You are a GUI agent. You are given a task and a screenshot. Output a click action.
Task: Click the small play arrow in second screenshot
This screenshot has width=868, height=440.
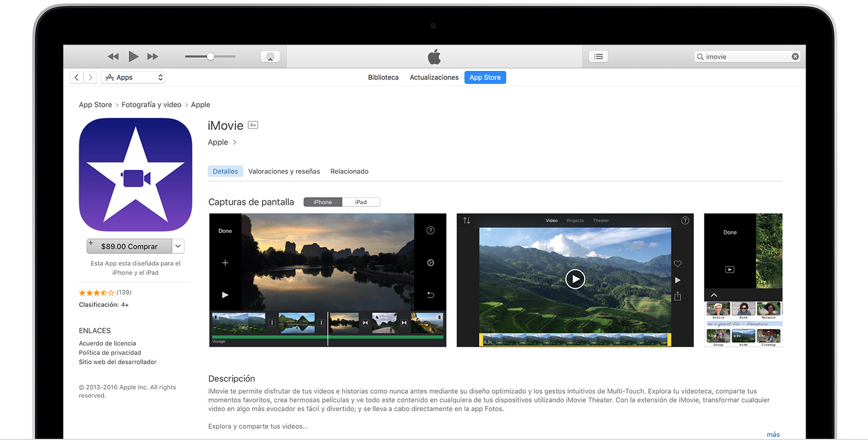pyautogui.click(x=678, y=280)
